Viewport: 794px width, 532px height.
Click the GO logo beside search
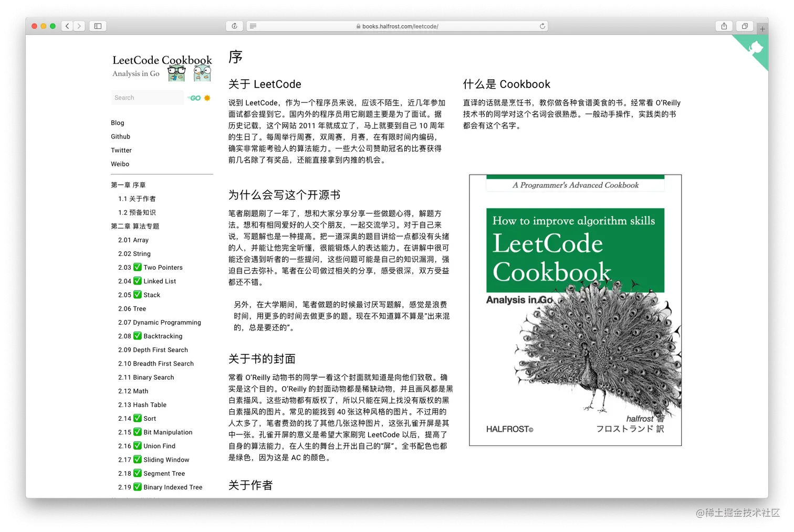click(x=194, y=98)
